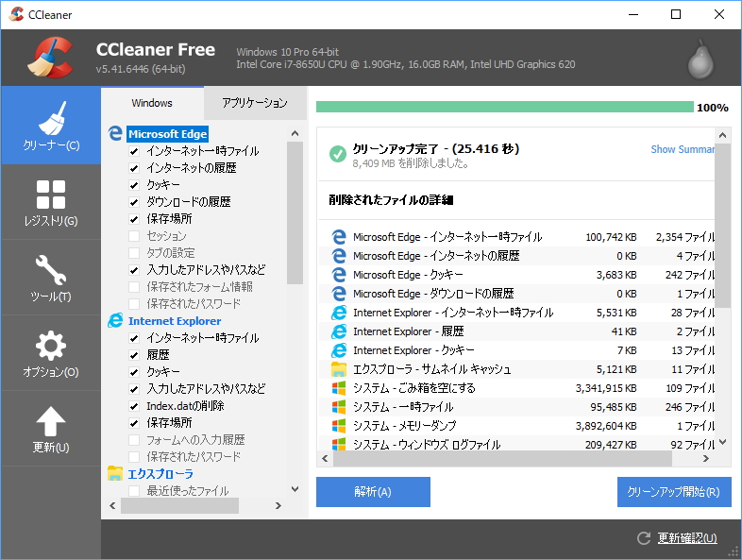Screen dimensions: 742x560
Task: Enable the セッション checkbox
Action: [134, 236]
